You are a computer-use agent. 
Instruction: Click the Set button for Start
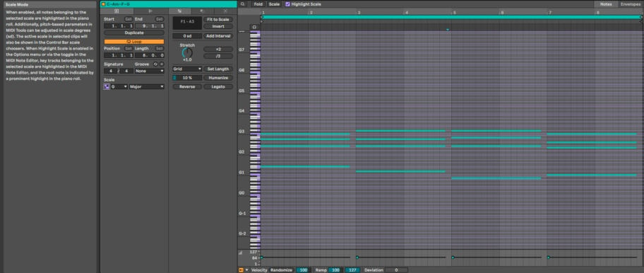[x=129, y=19]
